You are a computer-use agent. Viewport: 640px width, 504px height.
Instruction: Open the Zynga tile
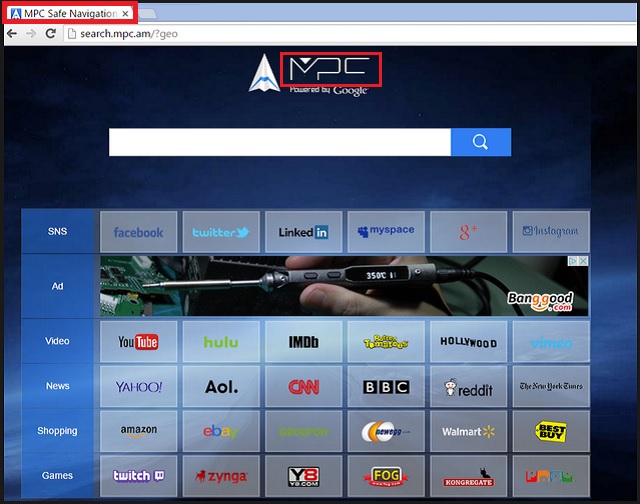pyautogui.click(x=221, y=476)
